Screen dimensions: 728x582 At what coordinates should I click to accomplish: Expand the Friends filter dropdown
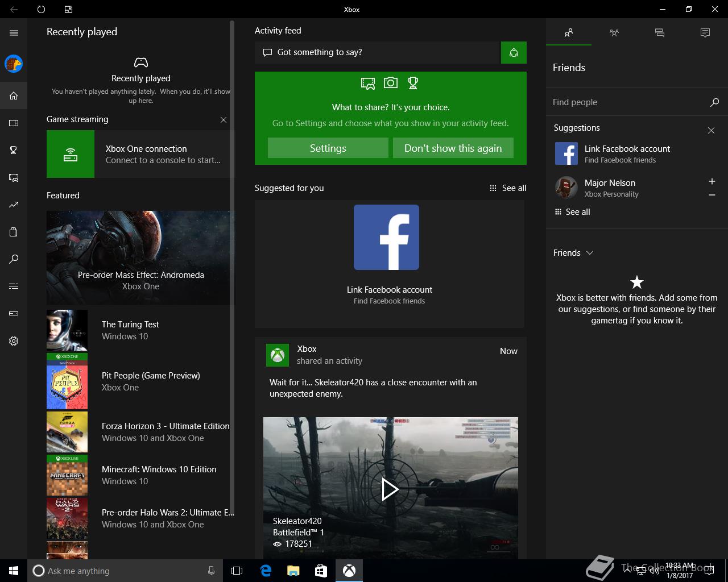click(x=573, y=253)
